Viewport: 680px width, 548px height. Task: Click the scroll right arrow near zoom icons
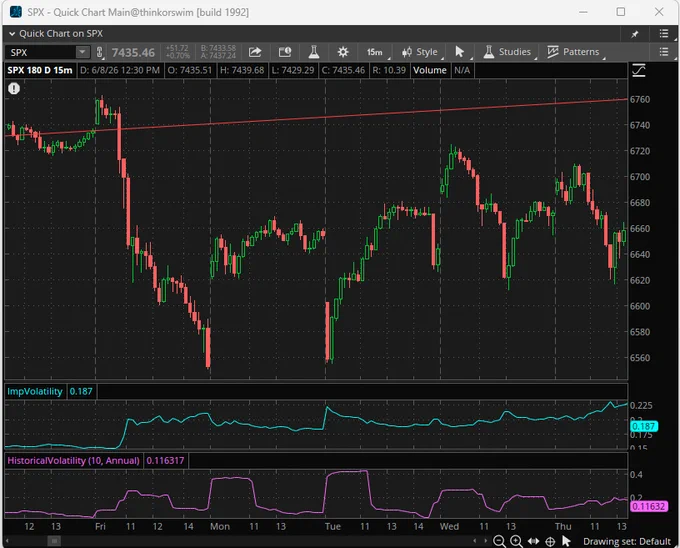[485, 541]
